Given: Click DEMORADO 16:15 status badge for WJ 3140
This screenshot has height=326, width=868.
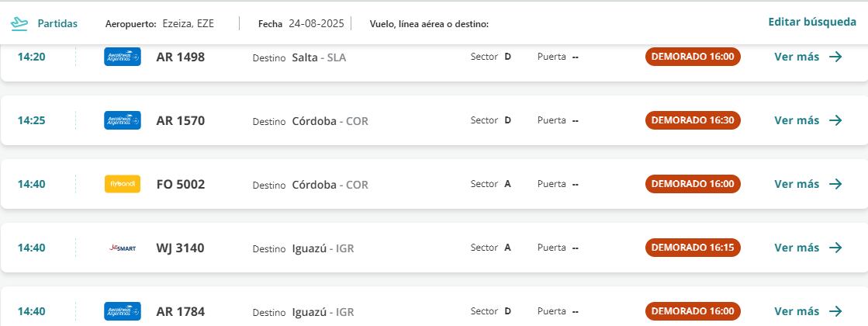Looking at the screenshot, I should tap(693, 248).
